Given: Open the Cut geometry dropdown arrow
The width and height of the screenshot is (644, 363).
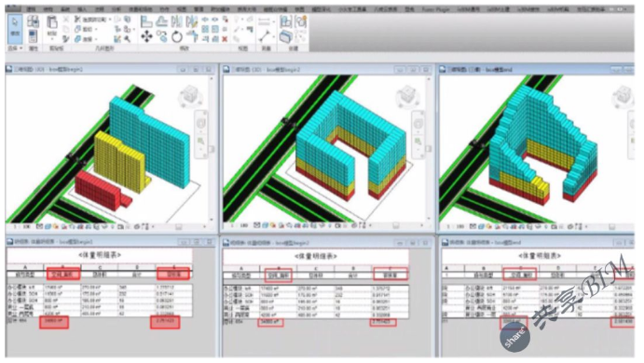Looking at the screenshot, I should 96,29.
